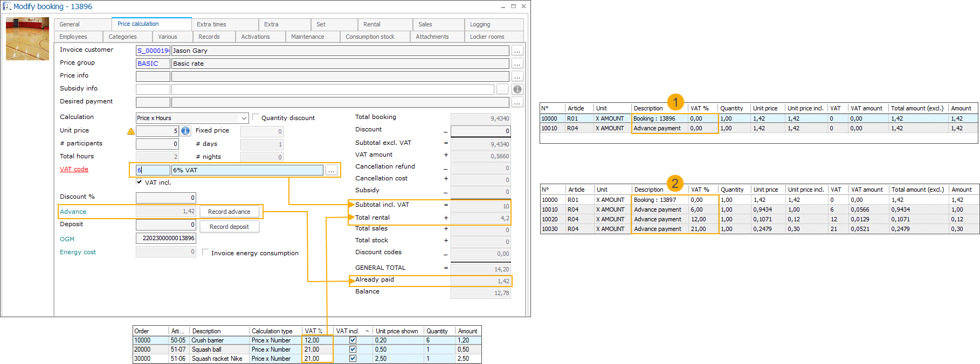This screenshot has width=980, height=364.
Task: Open the Invoice customer lookup ellipsis button
Action: (517, 51)
